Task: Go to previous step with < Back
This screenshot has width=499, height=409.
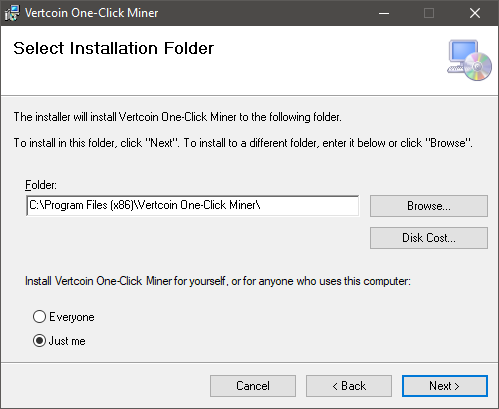Action: (x=349, y=386)
